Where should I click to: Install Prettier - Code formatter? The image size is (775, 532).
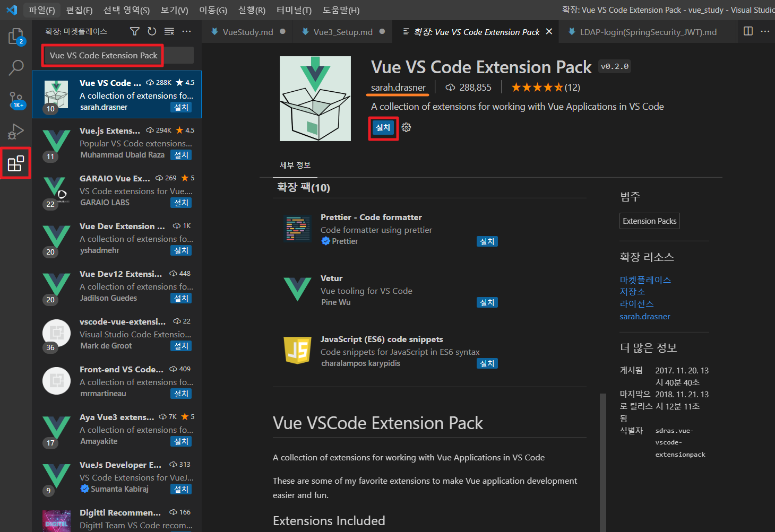487,241
